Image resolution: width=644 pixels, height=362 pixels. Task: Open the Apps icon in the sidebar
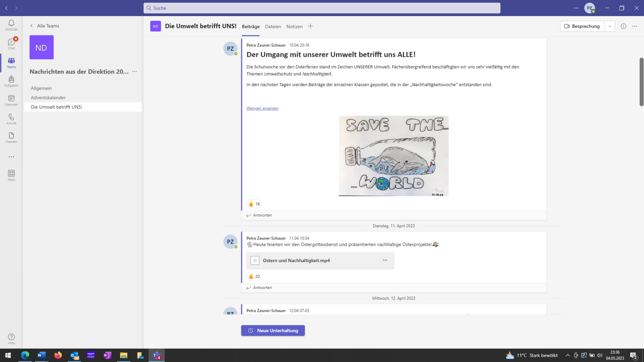click(x=11, y=175)
